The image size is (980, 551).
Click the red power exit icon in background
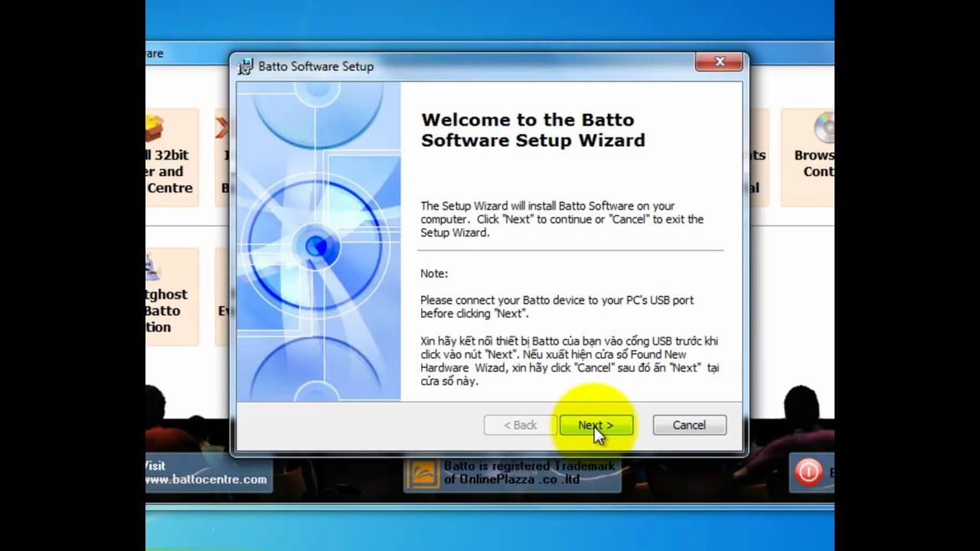[x=808, y=472]
